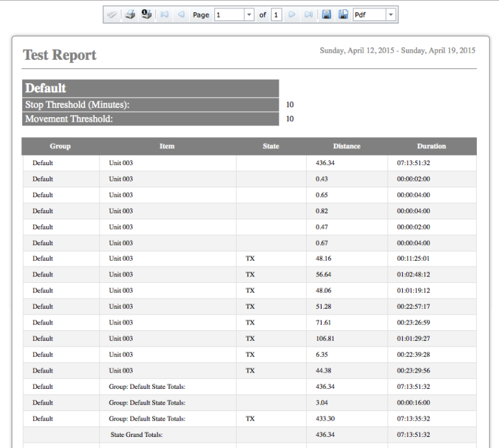This screenshot has height=448, width=499.
Task: Go to the previous page
Action: click(x=181, y=15)
